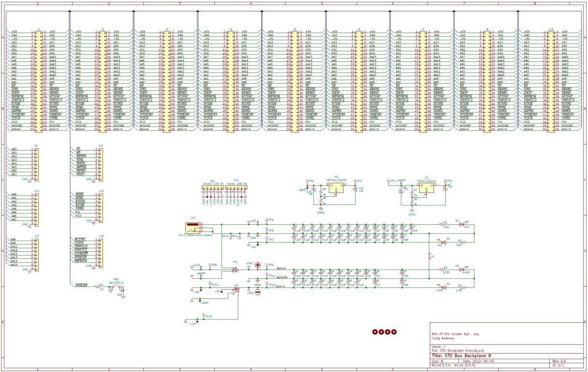This screenshot has height=372, width=588.
Task: Click the coin cell battery holder J15
Action: [193, 227]
